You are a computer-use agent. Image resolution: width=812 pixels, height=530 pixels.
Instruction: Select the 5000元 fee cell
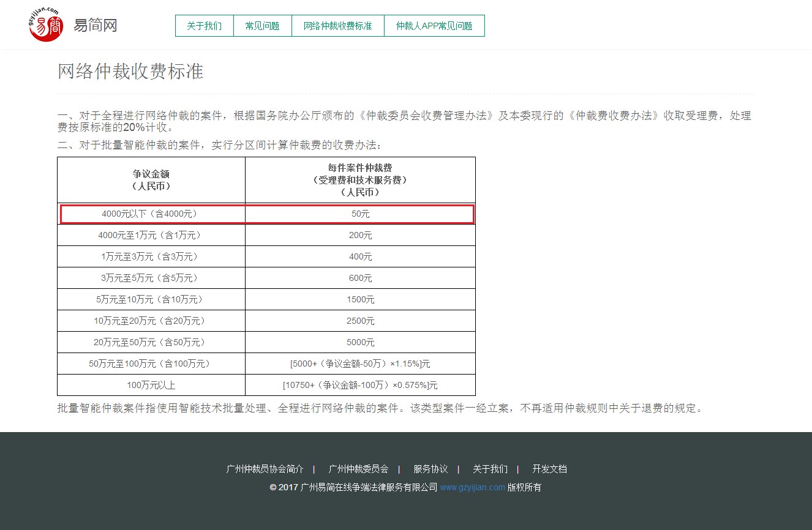(360, 343)
